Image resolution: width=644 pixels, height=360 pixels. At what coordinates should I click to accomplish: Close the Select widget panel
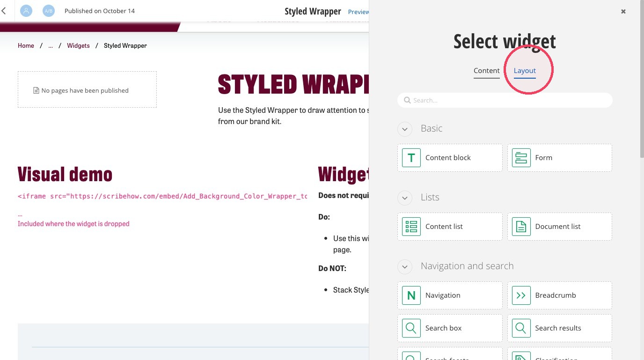pyautogui.click(x=623, y=12)
